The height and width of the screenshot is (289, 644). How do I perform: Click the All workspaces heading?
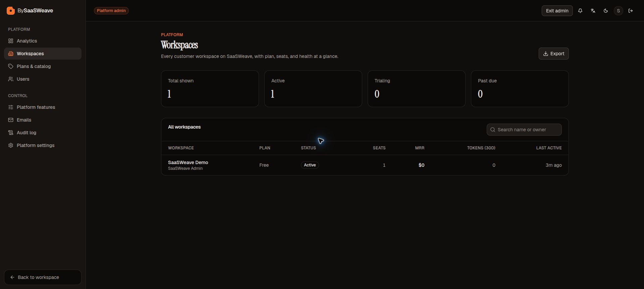184,127
